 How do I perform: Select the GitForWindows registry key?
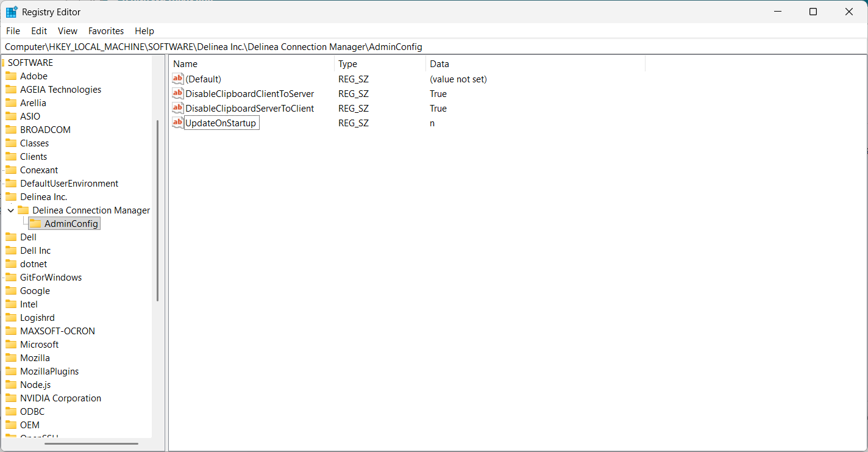pos(51,278)
